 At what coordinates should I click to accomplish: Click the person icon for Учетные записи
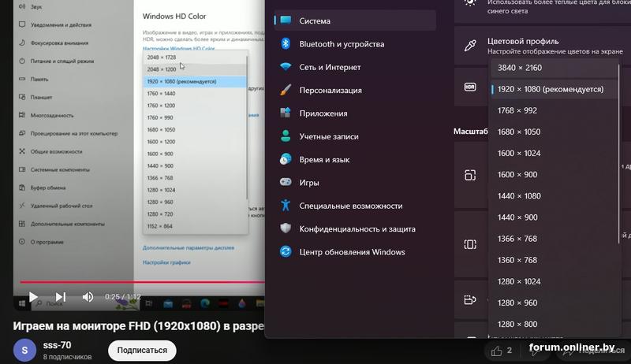(286, 136)
